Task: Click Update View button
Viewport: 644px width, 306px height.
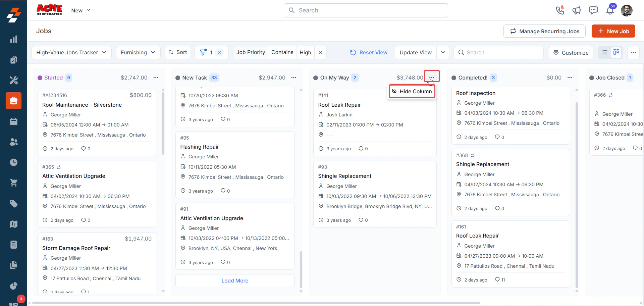Action: click(416, 52)
